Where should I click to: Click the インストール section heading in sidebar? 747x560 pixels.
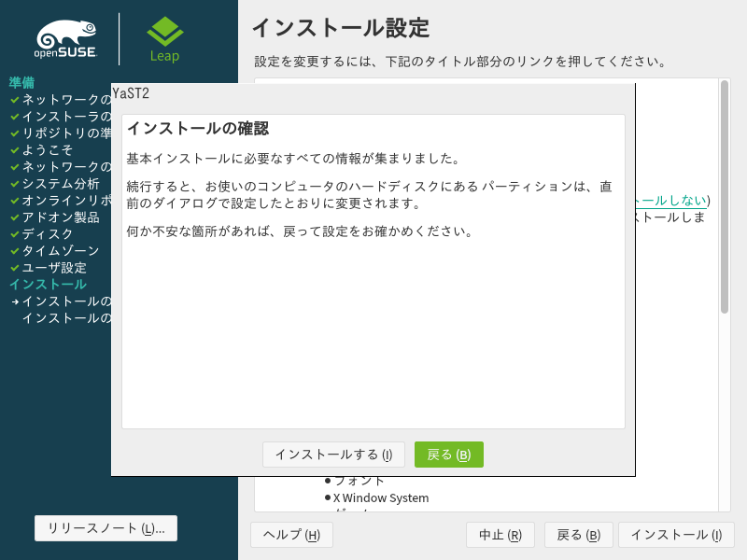[48, 285]
